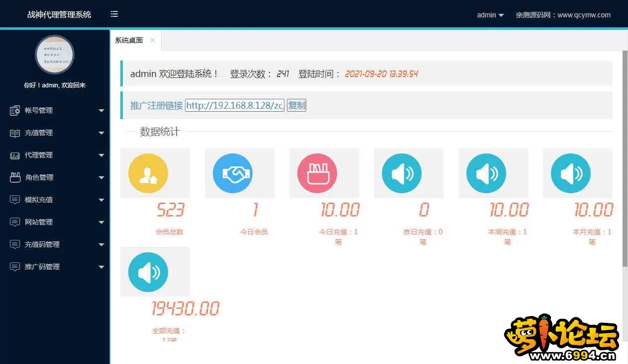Click the 你好！admin, 欢迎回来 greeting
This screenshot has height=364, width=628.
55,85
